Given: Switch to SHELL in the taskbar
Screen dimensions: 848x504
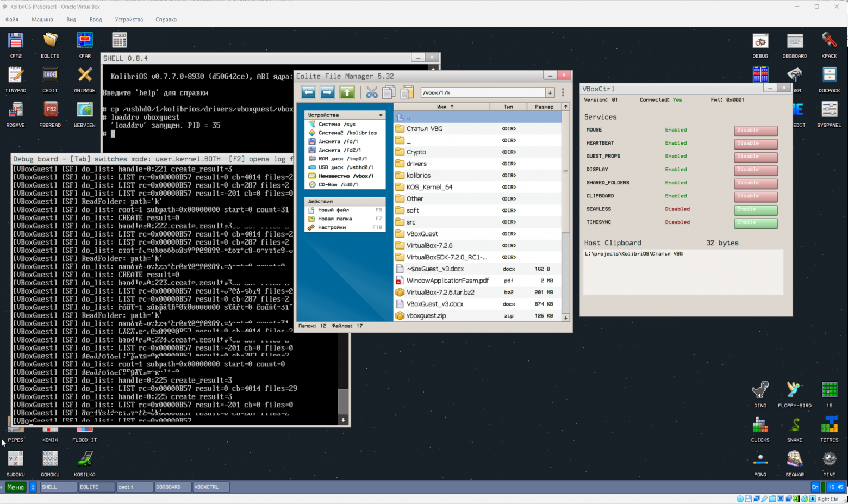Looking at the screenshot, I should click(x=58, y=487).
